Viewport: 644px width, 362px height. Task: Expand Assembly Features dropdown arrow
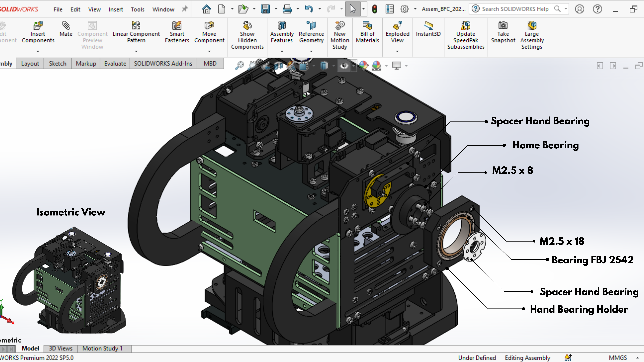tap(282, 51)
